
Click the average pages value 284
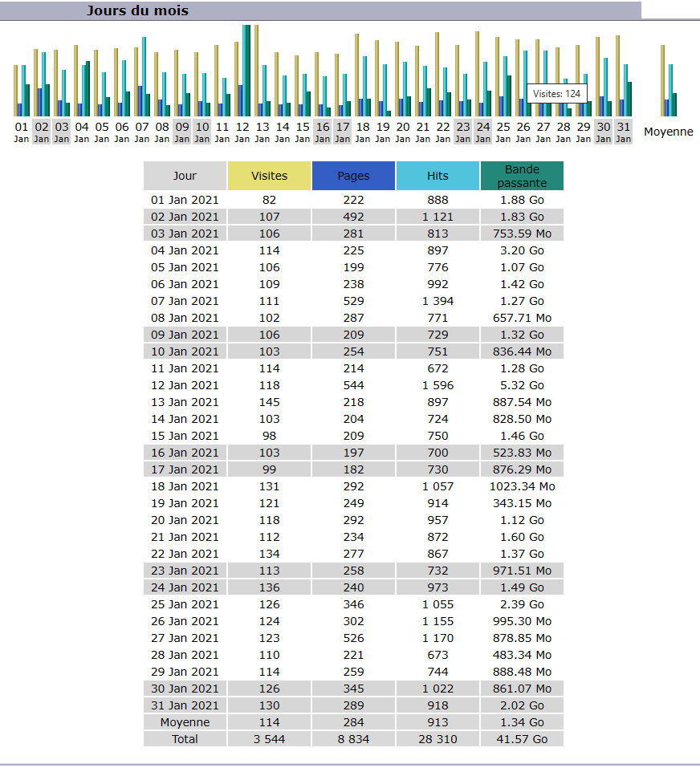tap(353, 722)
